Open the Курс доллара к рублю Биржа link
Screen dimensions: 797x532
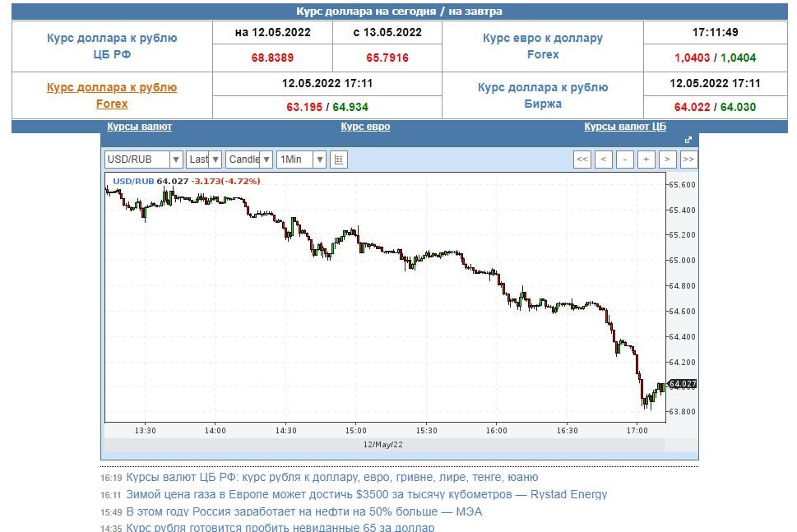[x=542, y=95]
